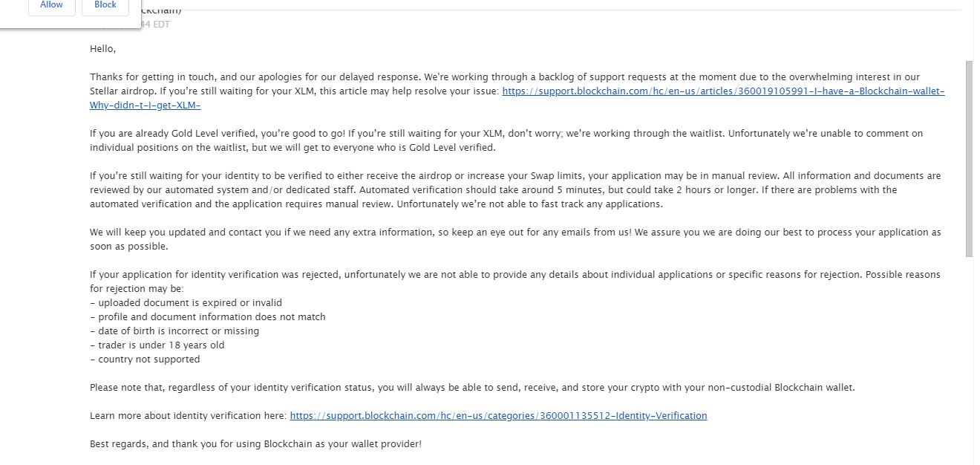
Task: Click the 'uploaded document is expired or invalid' bullet
Action: (x=186, y=303)
